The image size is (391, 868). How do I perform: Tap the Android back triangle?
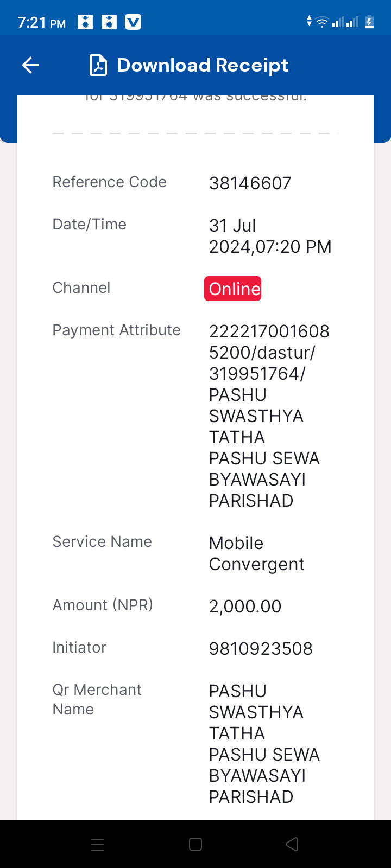click(x=292, y=844)
